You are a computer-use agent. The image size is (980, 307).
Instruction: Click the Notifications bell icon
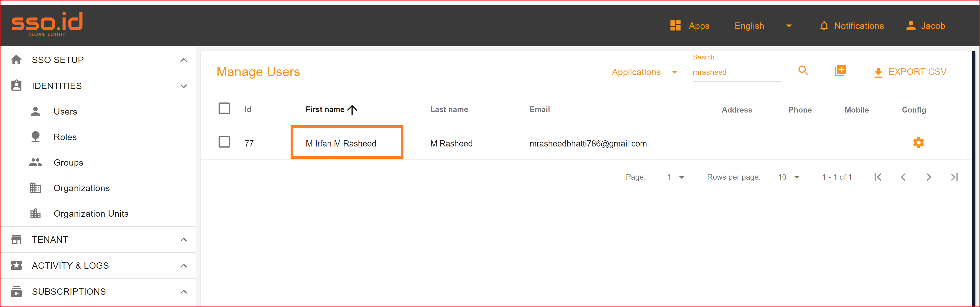[824, 26]
